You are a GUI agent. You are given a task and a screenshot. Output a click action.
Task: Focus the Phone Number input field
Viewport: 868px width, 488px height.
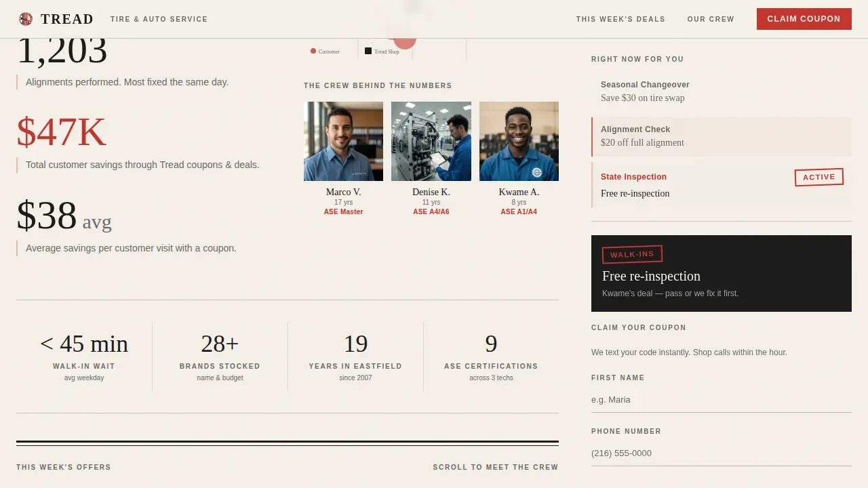[x=722, y=453]
